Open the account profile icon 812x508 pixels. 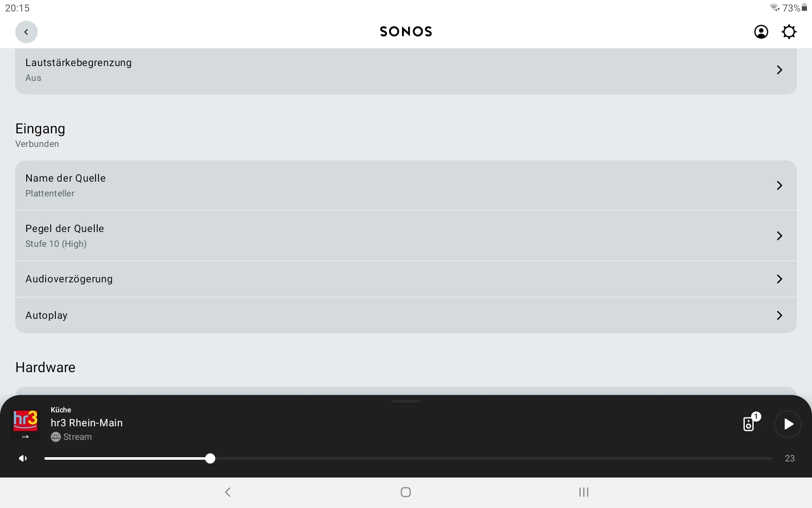(761, 32)
